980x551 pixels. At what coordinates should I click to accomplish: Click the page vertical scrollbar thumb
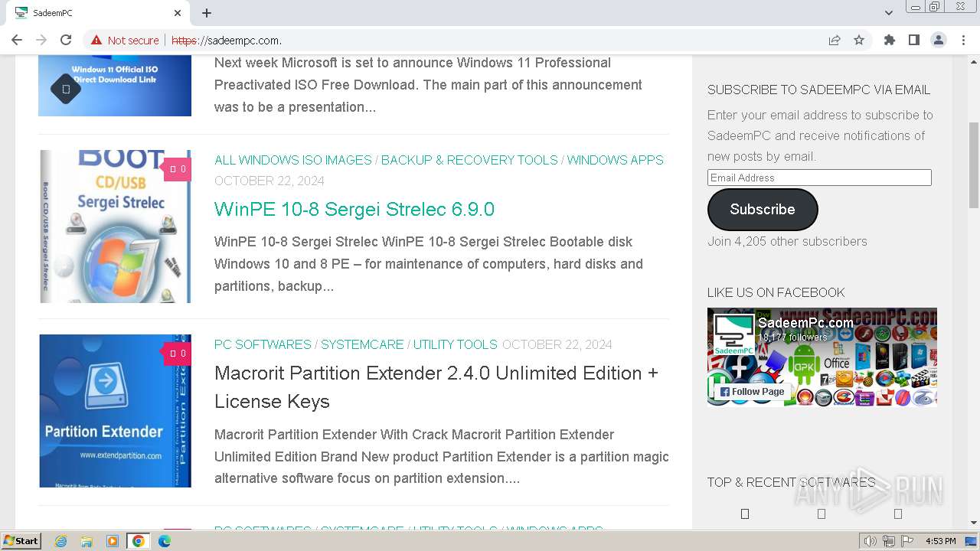click(973, 165)
